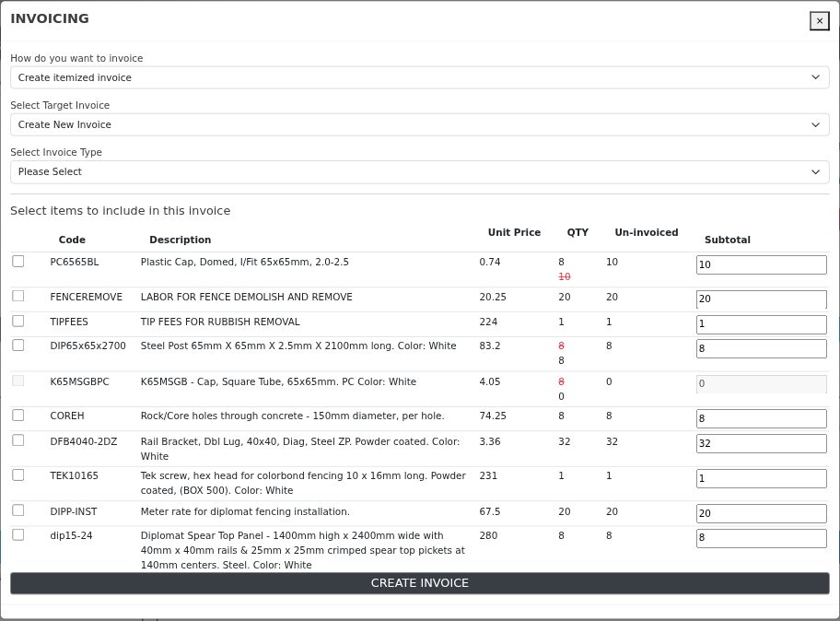Click the DFB4040-2DZ subtotal field showing 32

pos(761,444)
